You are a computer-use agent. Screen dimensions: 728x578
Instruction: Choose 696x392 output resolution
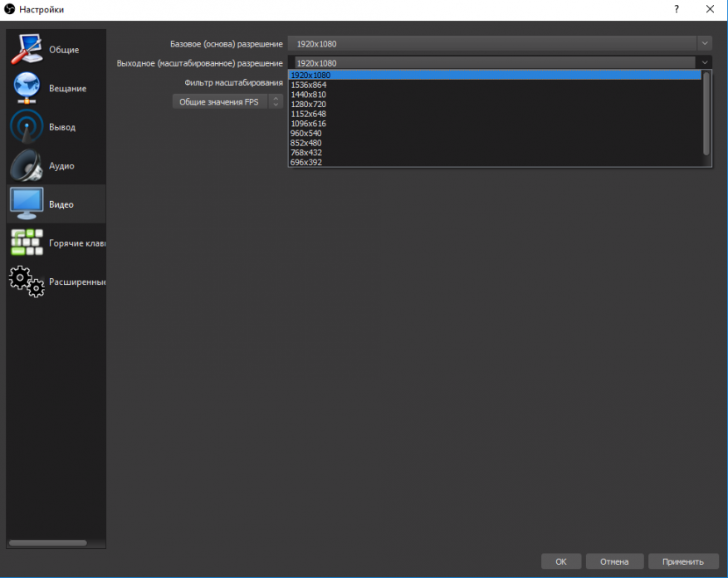[495, 162]
